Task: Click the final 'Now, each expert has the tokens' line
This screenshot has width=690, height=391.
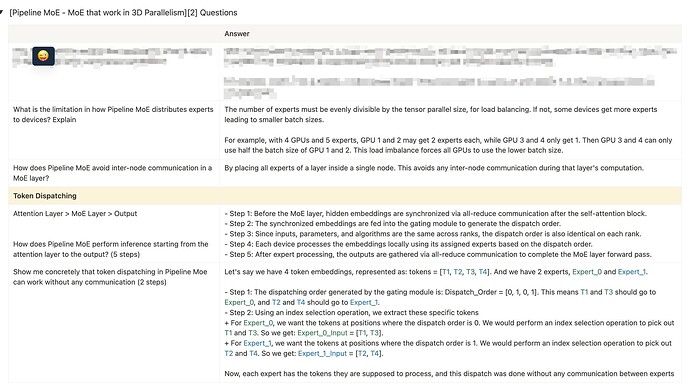Action: [x=449, y=373]
